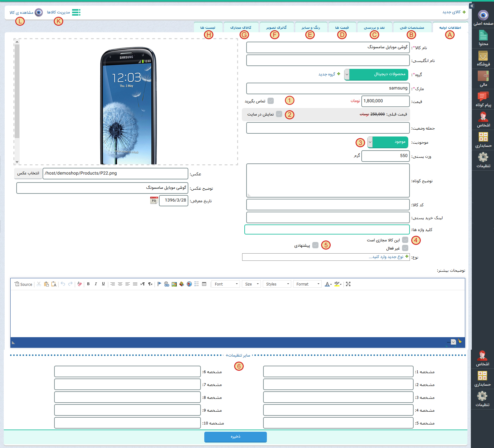Switch to the لیست ها tab
The width and height of the screenshot is (494, 448).
click(x=208, y=28)
